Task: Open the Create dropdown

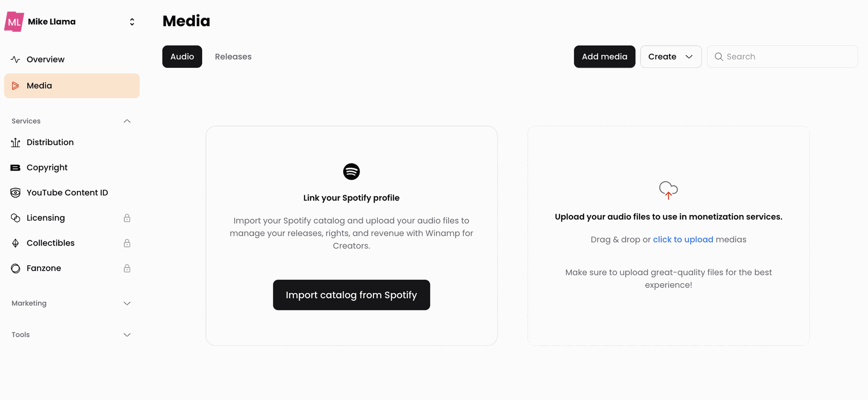Action: [670, 57]
